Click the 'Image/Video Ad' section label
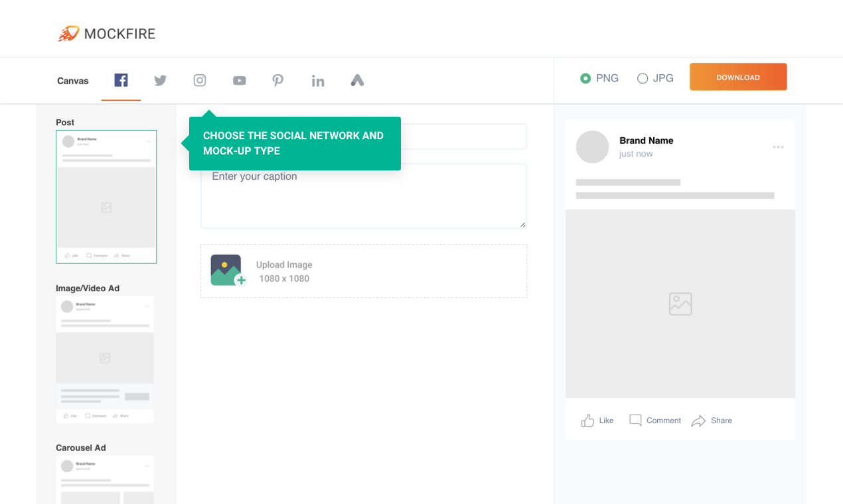This screenshot has height=504, width=843. 88,288
